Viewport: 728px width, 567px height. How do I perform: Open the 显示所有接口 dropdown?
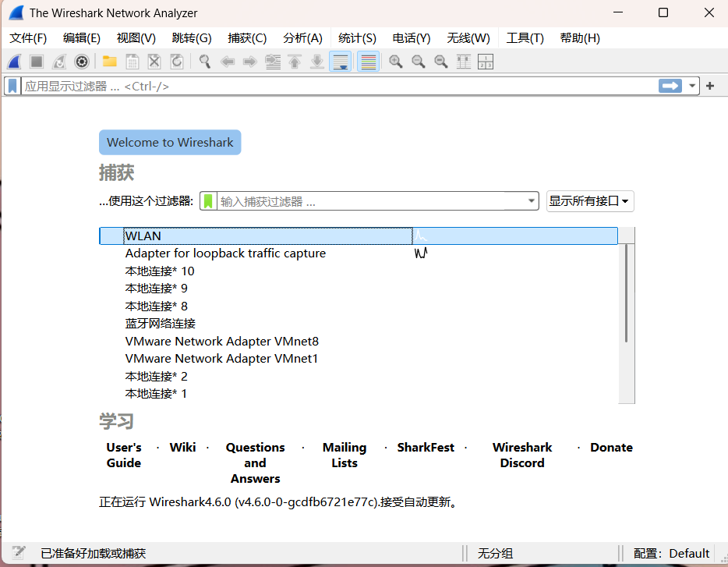(x=590, y=200)
